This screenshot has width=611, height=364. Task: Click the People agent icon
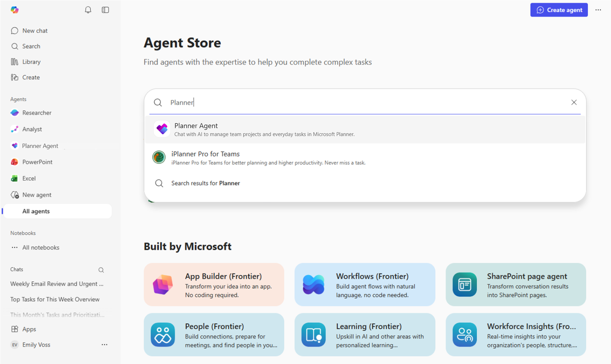[x=163, y=335]
